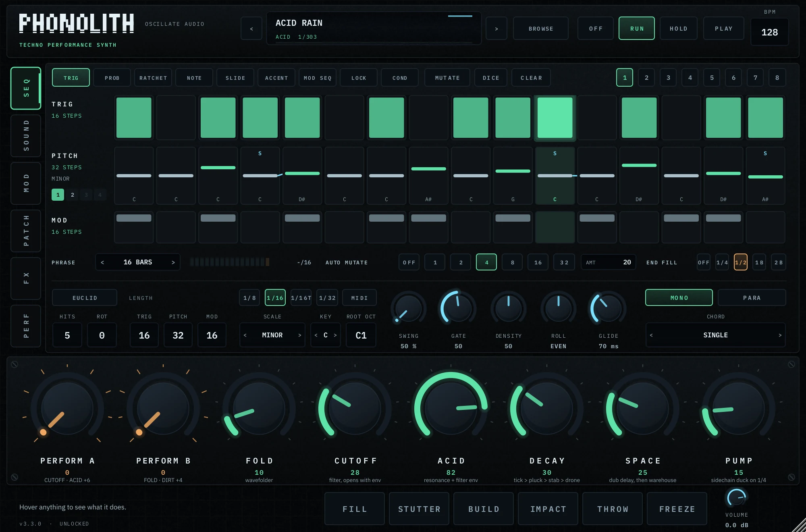Click the Cutoff knob
Image resolution: width=806 pixels, height=532 pixels.
click(355, 408)
